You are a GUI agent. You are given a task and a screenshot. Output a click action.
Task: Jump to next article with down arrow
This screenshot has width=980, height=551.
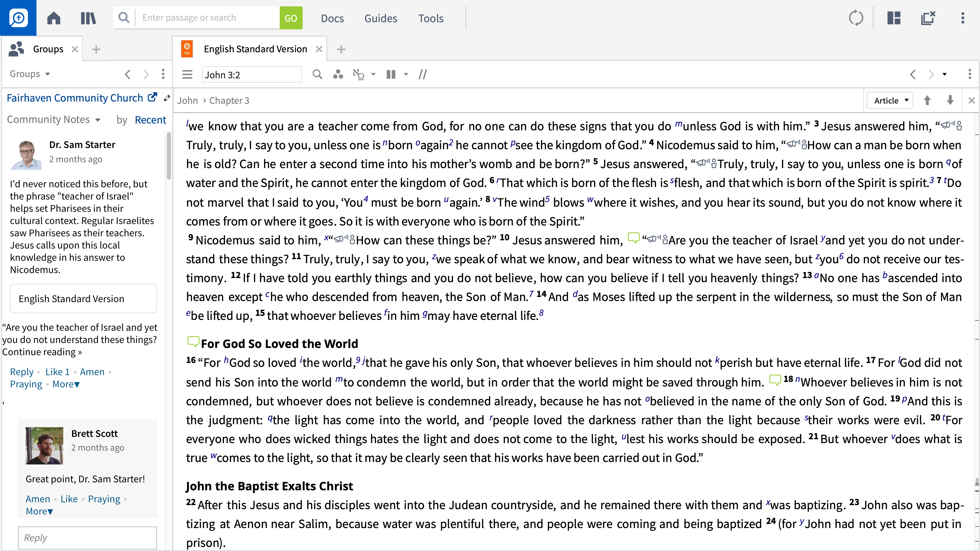[x=950, y=101]
